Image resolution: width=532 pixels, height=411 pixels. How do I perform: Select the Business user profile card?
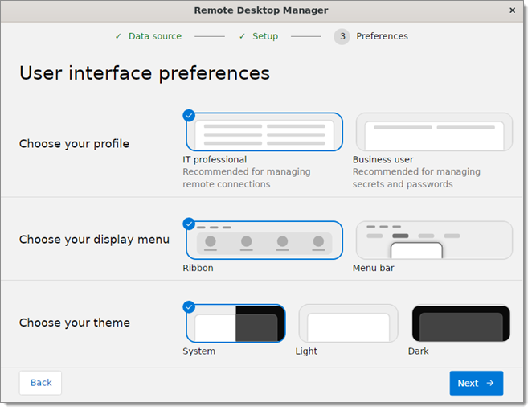434,132
